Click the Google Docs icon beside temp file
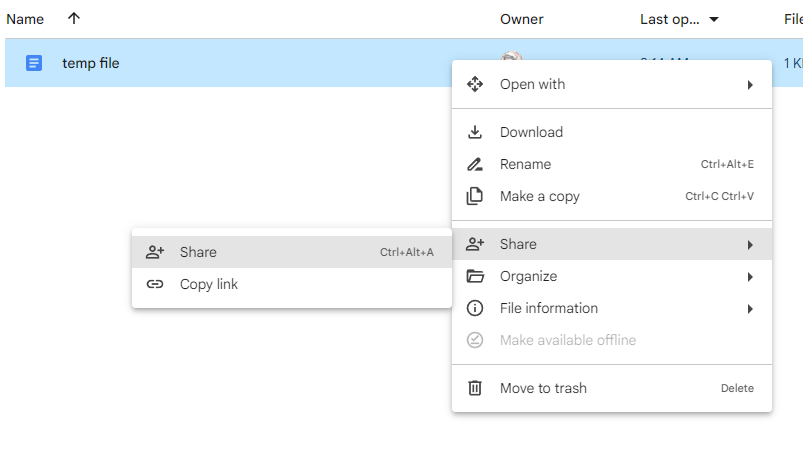This screenshot has height=469, width=803. 34,63
